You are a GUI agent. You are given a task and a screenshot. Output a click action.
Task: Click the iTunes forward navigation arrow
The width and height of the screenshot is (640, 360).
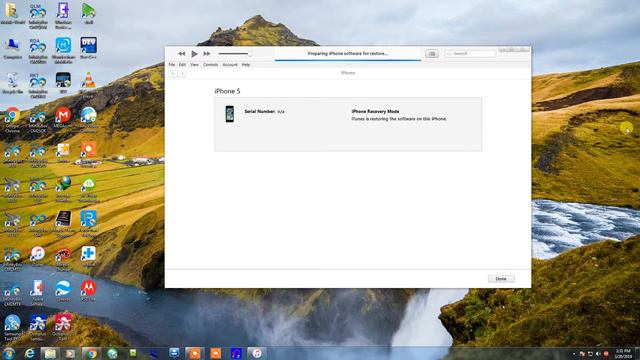coord(182,73)
